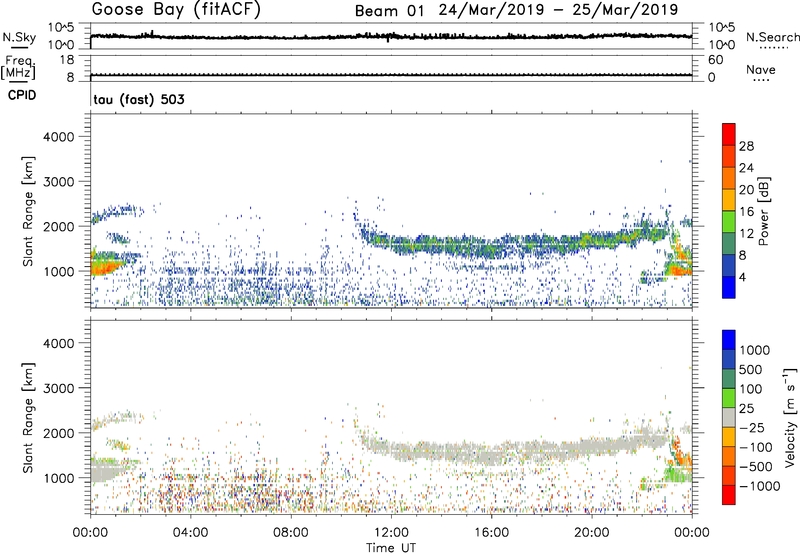This screenshot has height=554, width=800.
Task: Click the 'N.Sky' legend label
Action: coord(19,37)
